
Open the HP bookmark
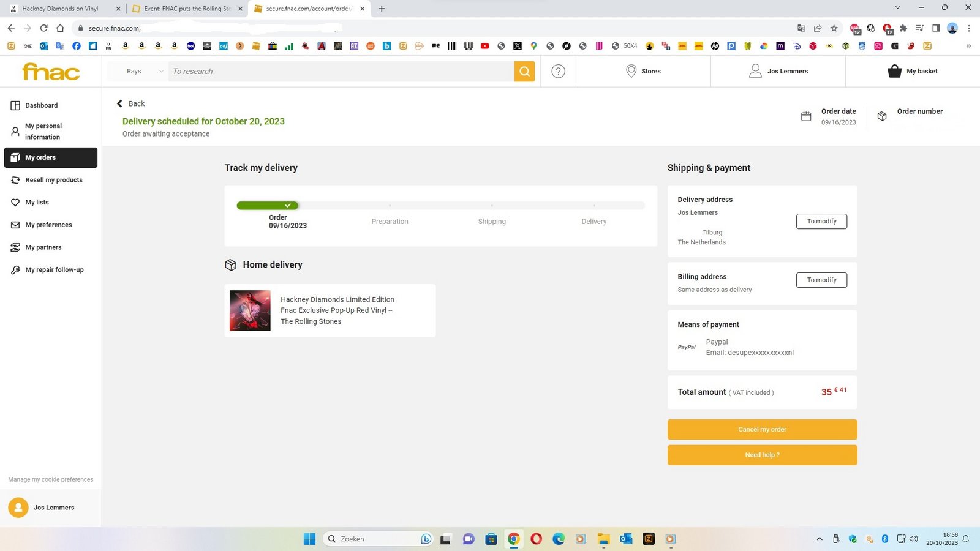point(715,46)
